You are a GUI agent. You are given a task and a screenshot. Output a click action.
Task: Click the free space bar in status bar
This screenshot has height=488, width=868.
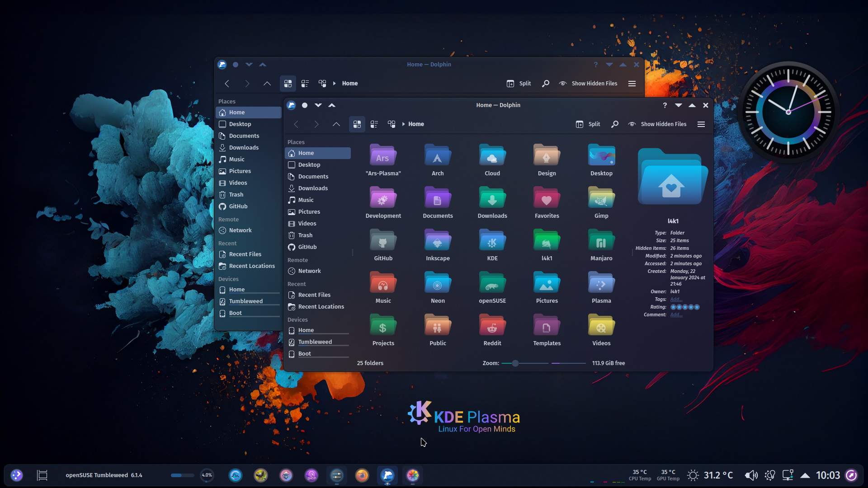point(569,363)
